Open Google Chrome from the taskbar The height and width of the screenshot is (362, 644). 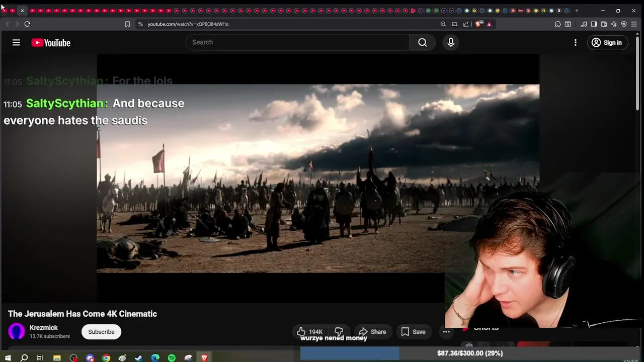(106, 358)
